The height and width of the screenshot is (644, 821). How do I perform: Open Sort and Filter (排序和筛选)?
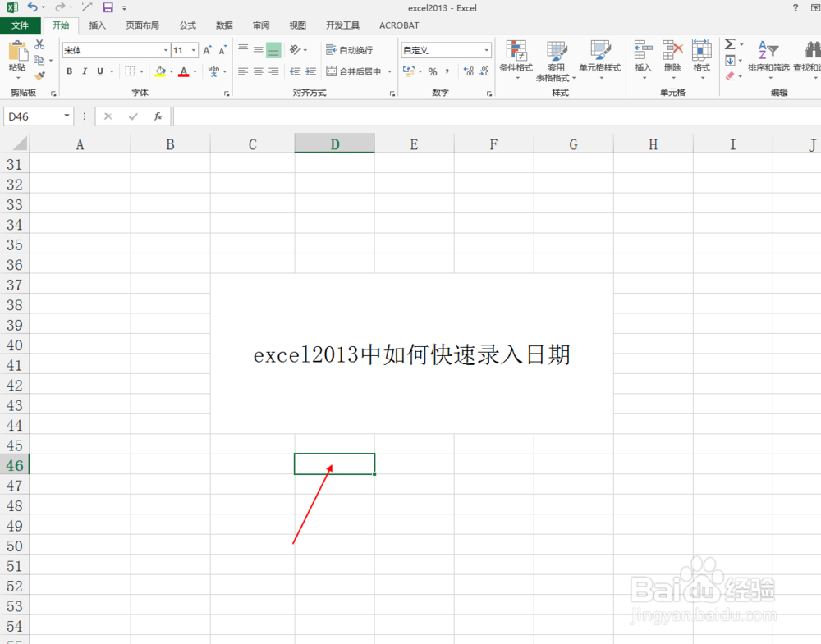tap(768, 60)
